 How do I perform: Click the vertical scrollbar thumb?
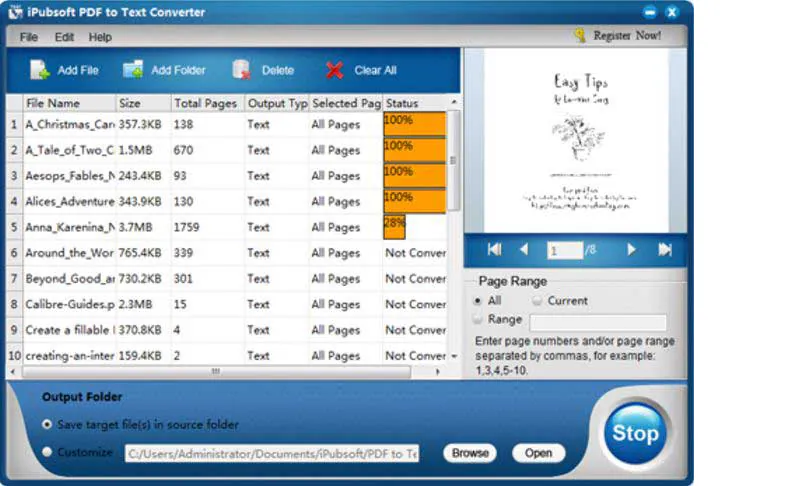454,160
